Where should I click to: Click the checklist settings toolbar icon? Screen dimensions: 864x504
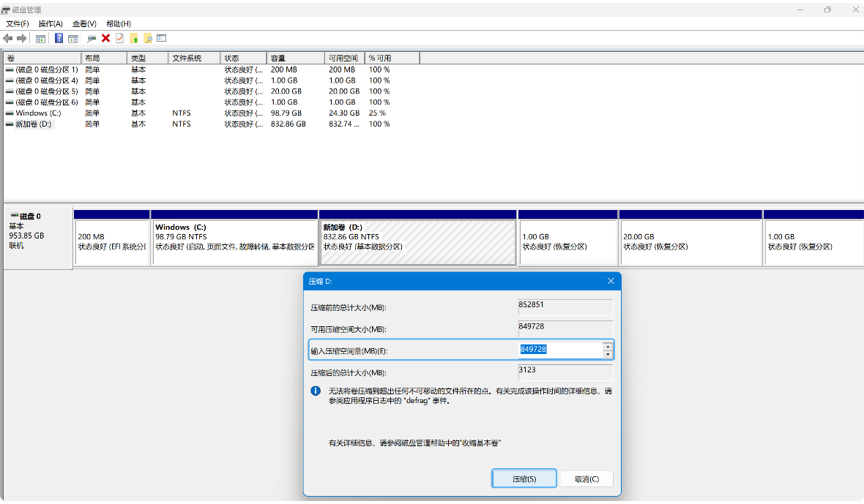pyautogui.click(x=162, y=38)
